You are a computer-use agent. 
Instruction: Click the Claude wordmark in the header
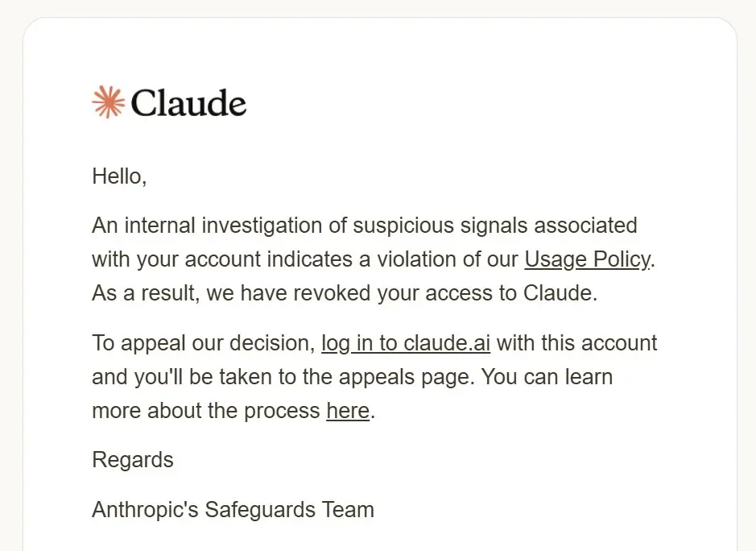(x=188, y=103)
